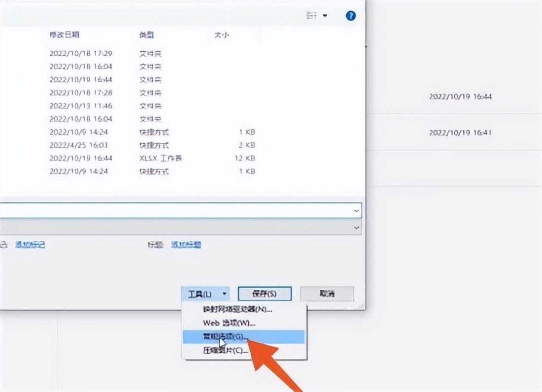Click 2022/10/19 16:44 in the background window
The image size is (542, 392).
click(460, 97)
